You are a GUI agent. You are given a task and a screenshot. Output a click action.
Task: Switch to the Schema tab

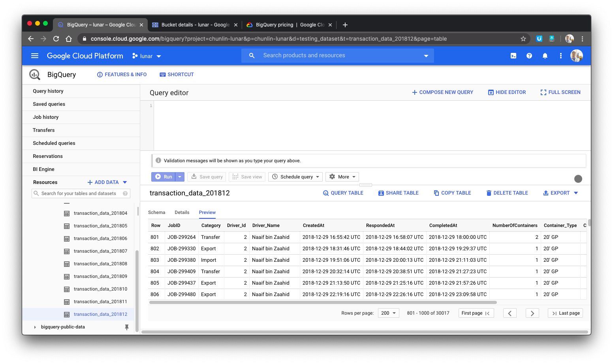(156, 212)
